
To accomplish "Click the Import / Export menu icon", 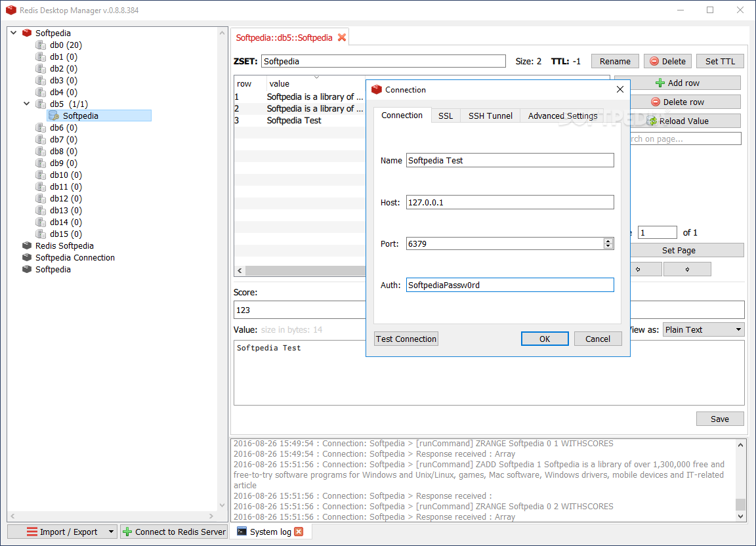I will point(31,532).
